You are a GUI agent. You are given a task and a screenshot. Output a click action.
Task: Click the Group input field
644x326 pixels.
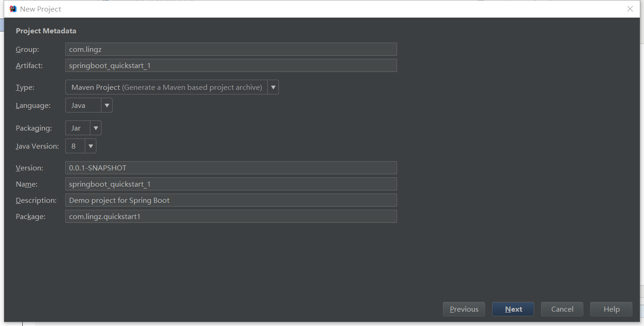pos(231,49)
